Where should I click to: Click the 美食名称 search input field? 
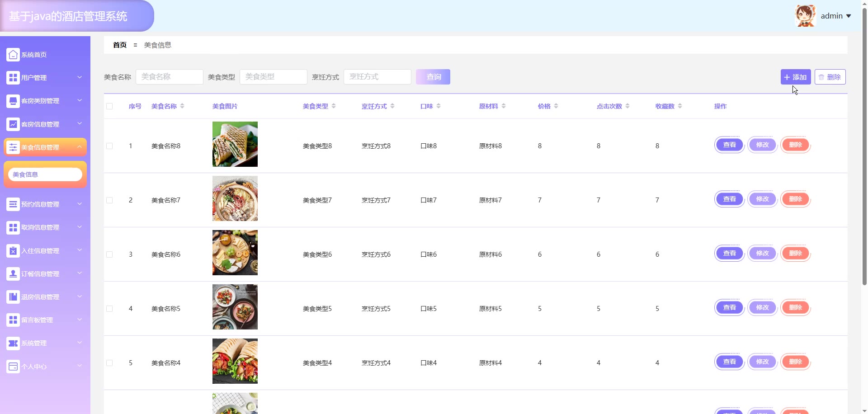170,77
